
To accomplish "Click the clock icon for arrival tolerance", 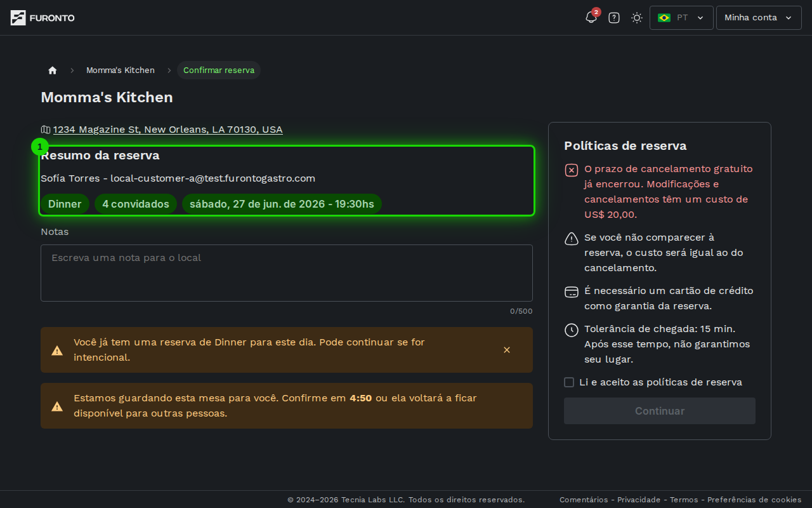I will pos(572,330).
